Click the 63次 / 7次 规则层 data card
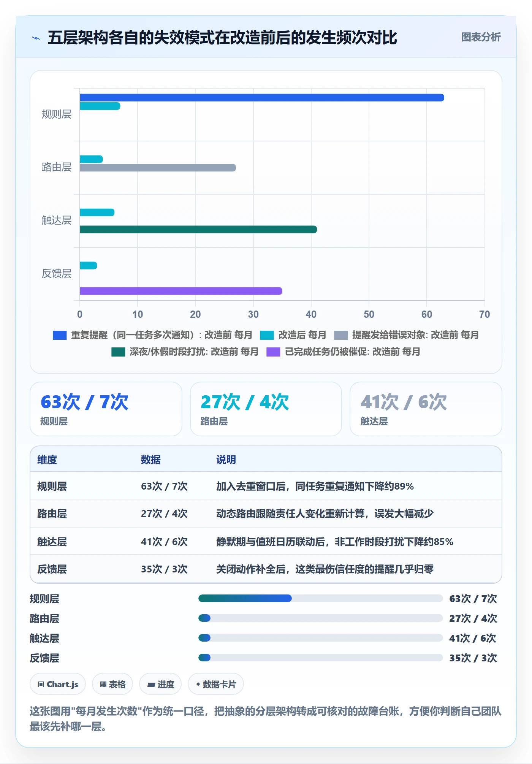Screen dimensions: 532x764 tap(106, 409)
